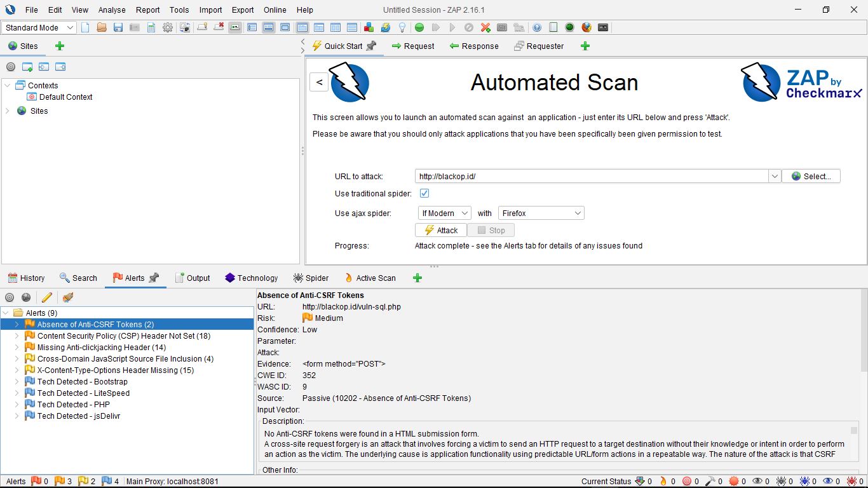Screen dimensions: 868x488
Task: Open the If Modern ajax spider dropdown
Action: (444, 213)
